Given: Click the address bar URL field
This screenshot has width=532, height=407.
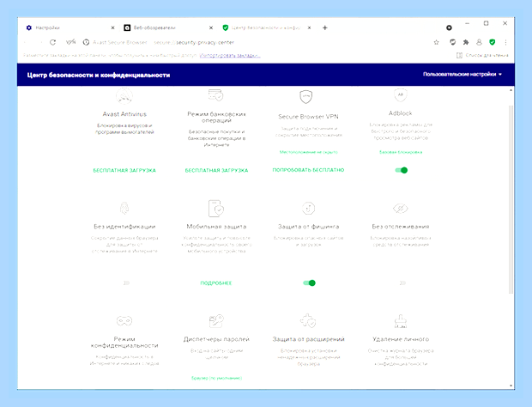Looking at the screenshot, I should pos(258,42).
